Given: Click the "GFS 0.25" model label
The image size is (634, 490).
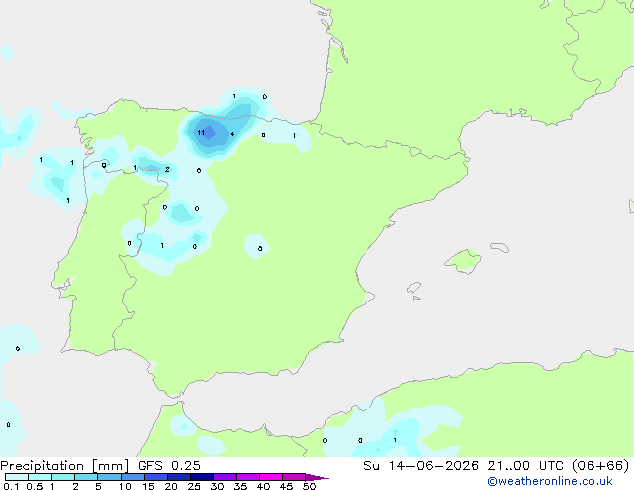Looking at the screenshot, I should coord(169,466).
